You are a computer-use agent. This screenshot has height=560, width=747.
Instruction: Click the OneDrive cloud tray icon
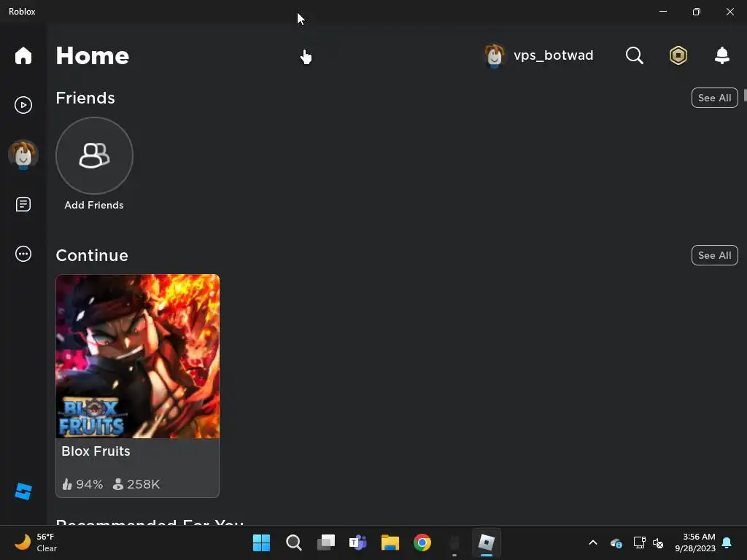click(616, 542)
